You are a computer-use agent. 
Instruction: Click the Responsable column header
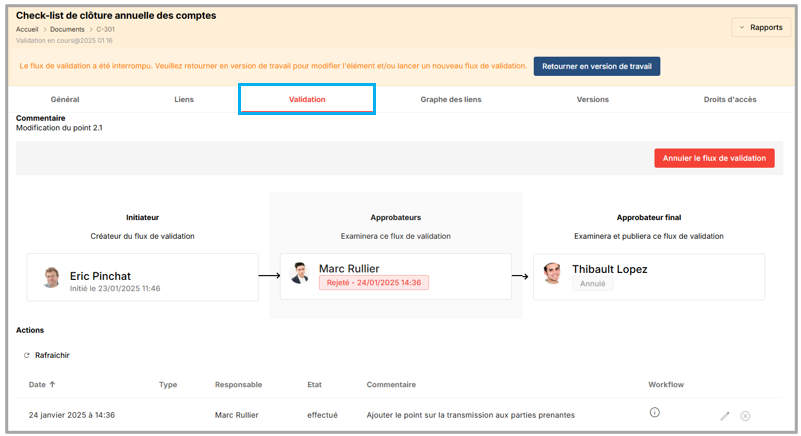point(238,384)
